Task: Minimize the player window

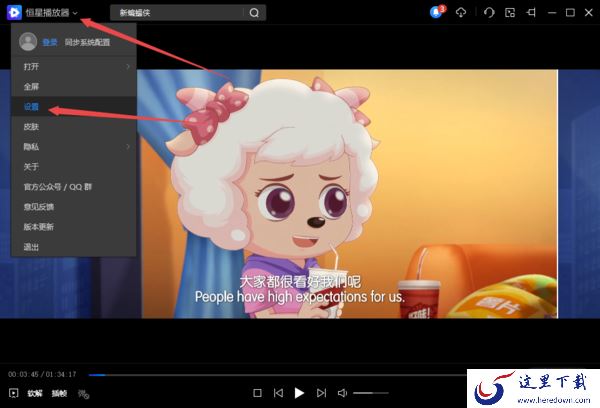Action: (552, 13)
